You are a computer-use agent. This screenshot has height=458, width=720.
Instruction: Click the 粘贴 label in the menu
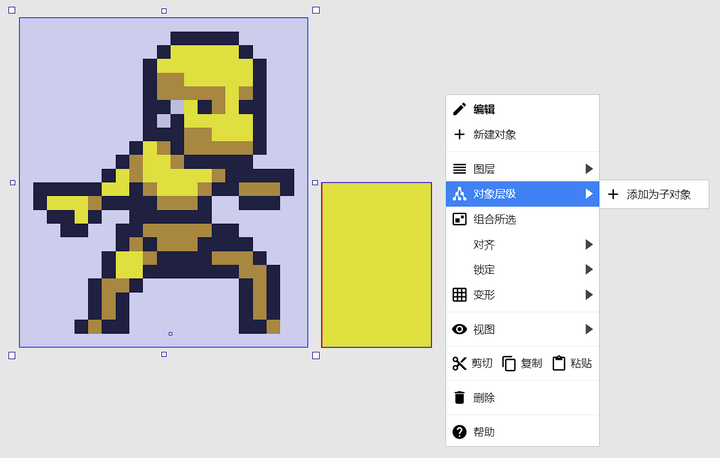tap(581, 363)
